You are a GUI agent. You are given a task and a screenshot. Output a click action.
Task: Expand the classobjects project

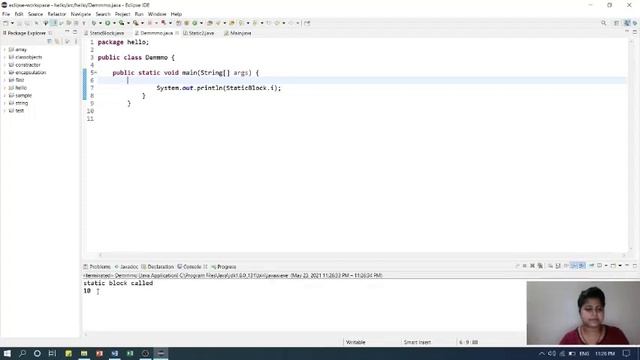coord(5,57)
